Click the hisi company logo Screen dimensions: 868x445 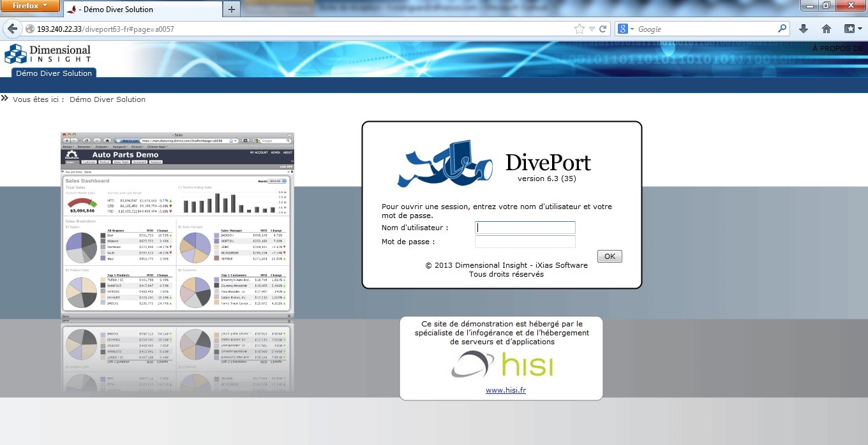point(502,365)
